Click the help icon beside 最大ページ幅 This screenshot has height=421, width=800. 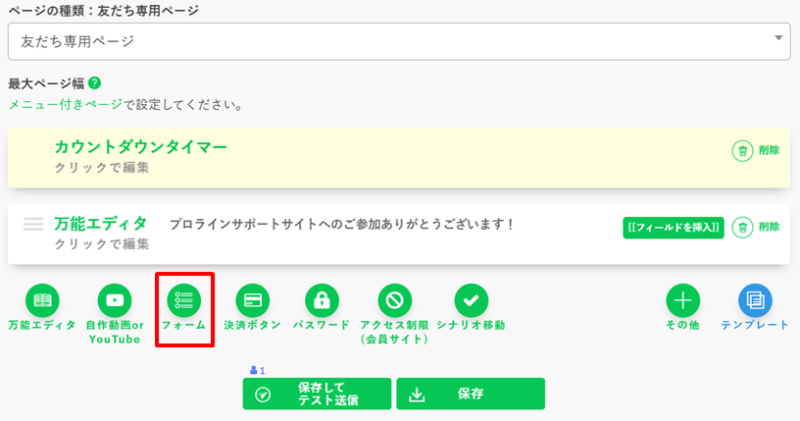pyautogui.click(x=95, y=84)
